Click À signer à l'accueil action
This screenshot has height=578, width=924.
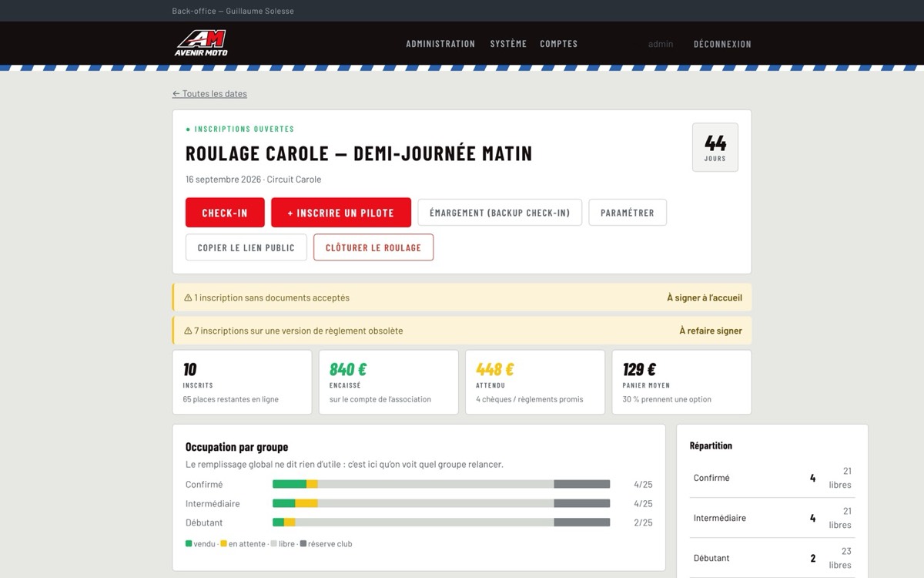coord(705,297)
